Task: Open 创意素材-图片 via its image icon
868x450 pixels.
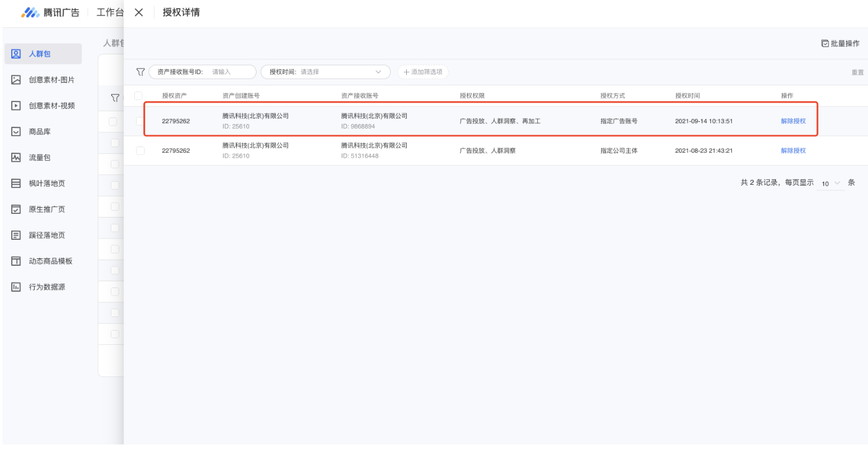Action: (17, 80)
